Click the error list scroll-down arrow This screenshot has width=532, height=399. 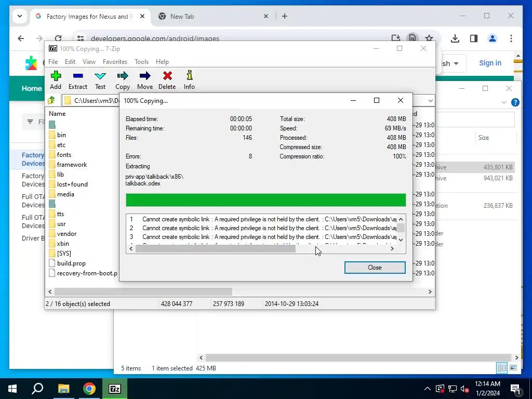(x=401, y=240)
